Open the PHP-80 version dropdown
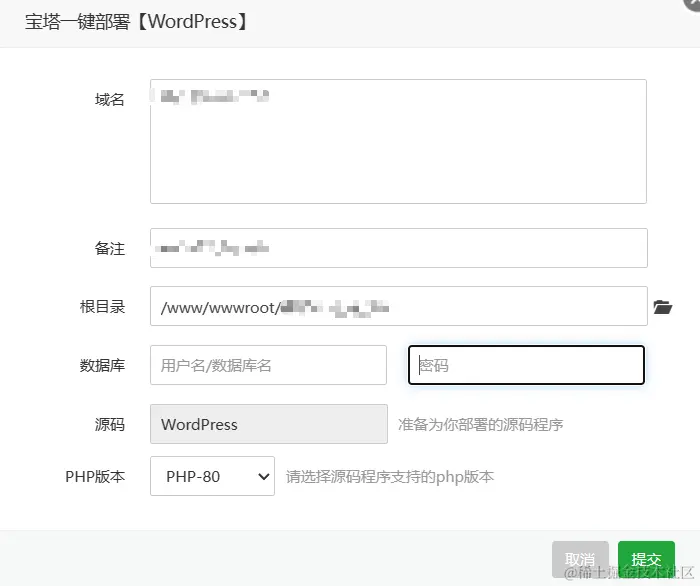This screenshot has width=700, height=586. point(212,476)
